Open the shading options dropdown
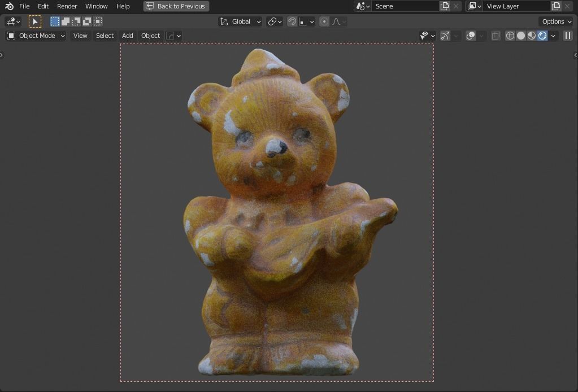Screen dimensions: 578x392 [553, 36]
